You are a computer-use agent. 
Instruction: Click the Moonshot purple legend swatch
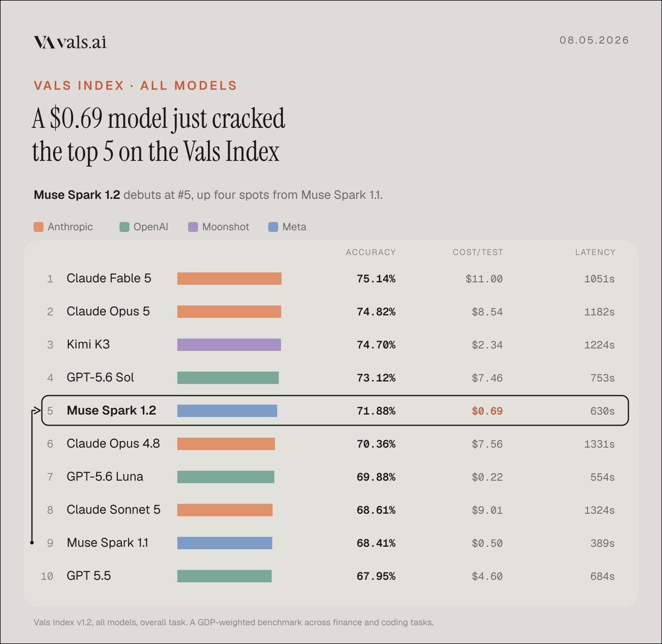coord(193,227)
